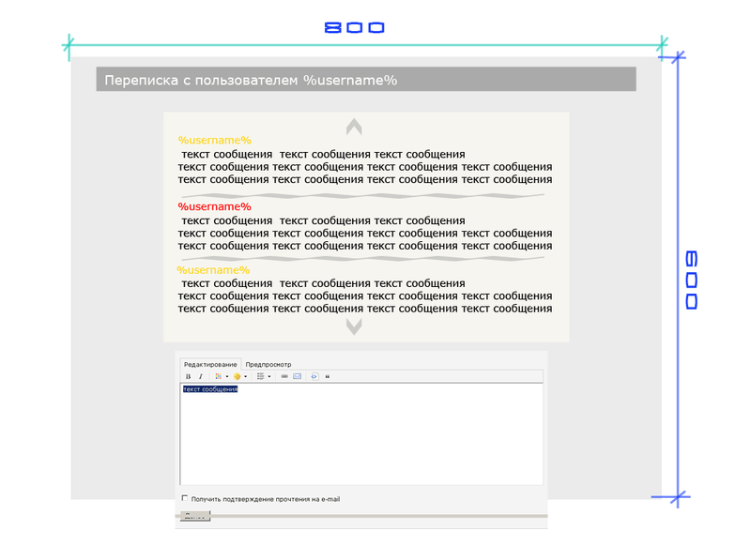Click the send button below the checkbox
This screenshot has width=751, height=560.
(195, 516)
